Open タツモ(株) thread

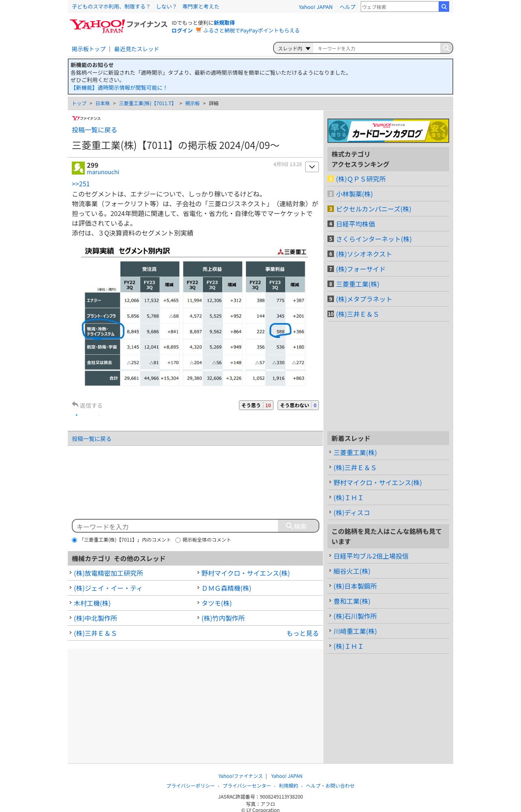217,603
